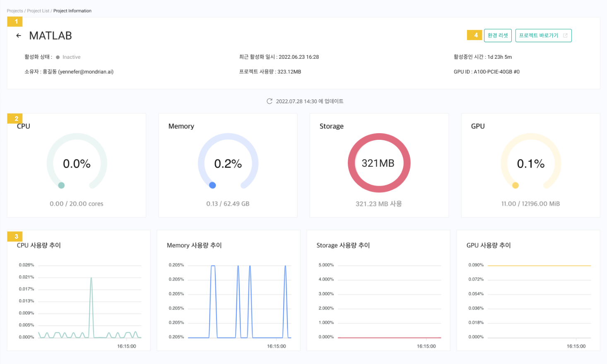Click the 321MB value in Storage card
The image size is (607, 364).
[378, 163]
